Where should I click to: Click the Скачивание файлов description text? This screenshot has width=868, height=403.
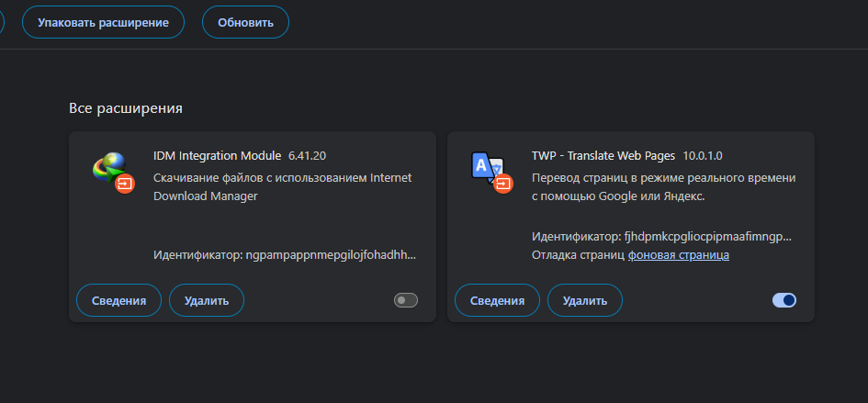[x=282, y=187]
